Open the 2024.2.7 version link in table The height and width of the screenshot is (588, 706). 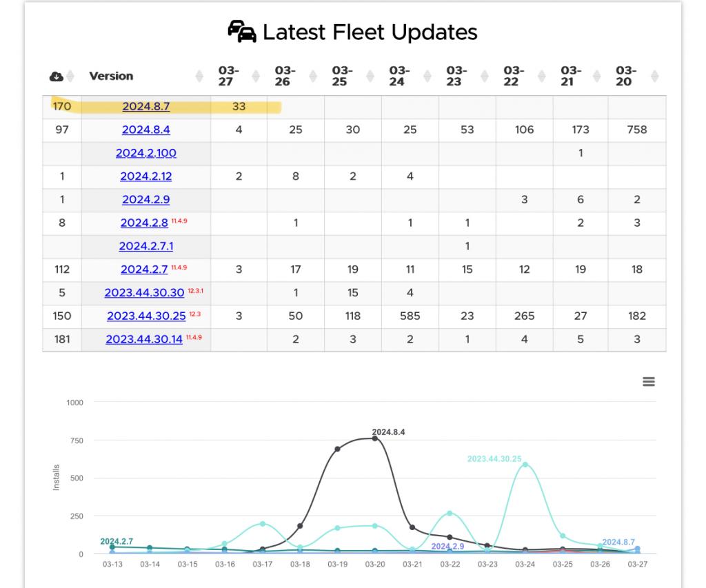(x=144, y=270)
